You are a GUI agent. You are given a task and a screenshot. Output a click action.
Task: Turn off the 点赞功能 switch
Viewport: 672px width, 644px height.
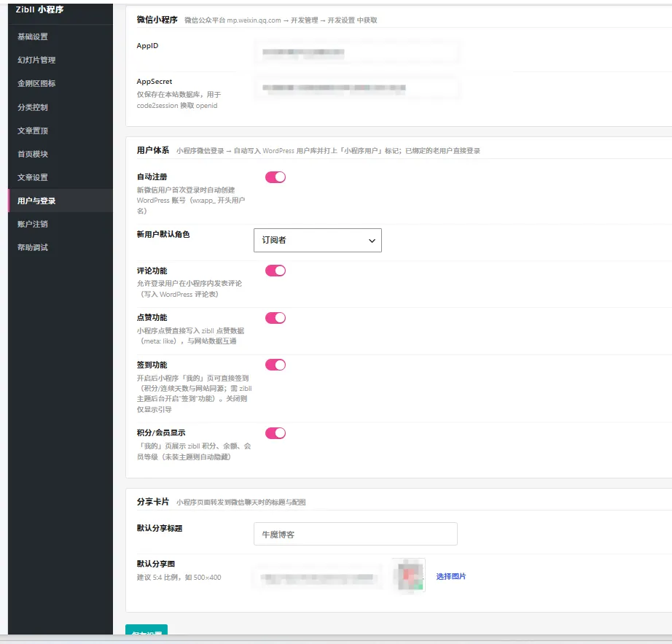(x=276, y=318)
